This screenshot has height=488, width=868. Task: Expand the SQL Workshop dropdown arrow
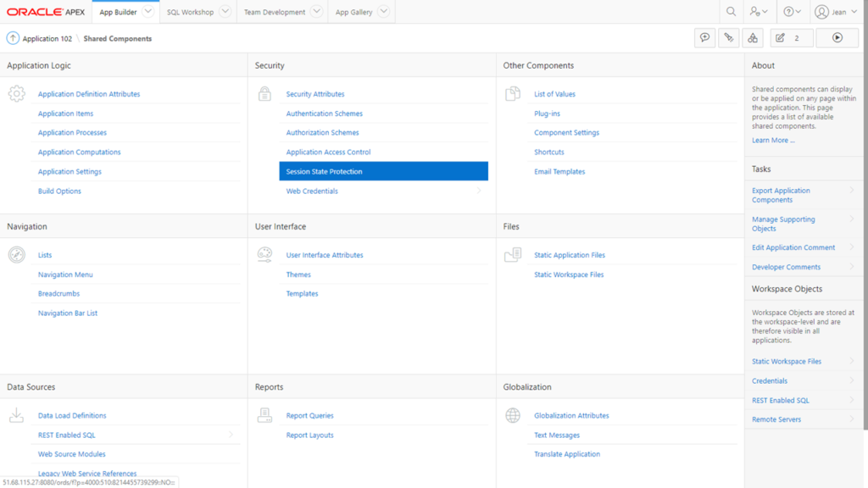point(225,12)
